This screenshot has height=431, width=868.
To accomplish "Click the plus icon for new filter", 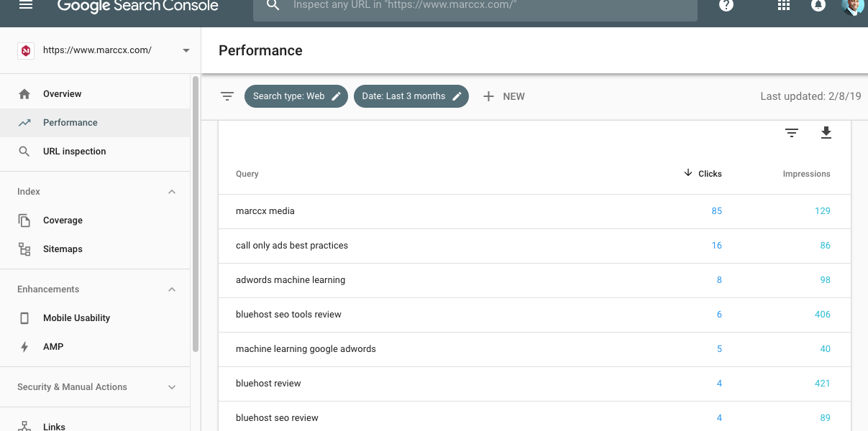I will [x=488, y=96].
